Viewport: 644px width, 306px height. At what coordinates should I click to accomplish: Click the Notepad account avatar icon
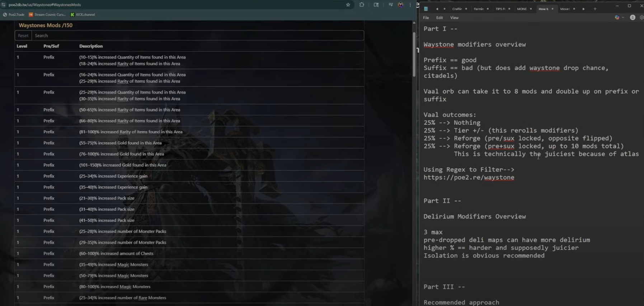[633, 18]
